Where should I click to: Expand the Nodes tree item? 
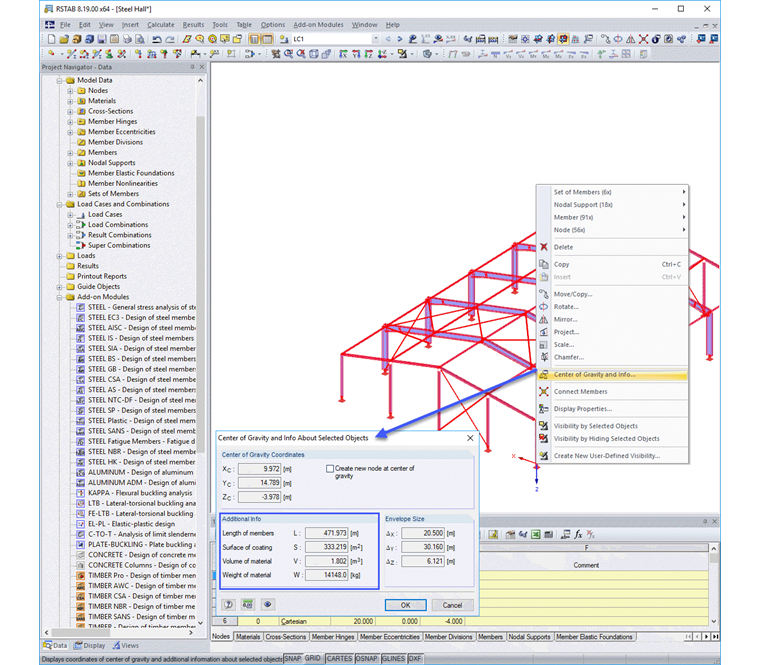tap(70, 91)
